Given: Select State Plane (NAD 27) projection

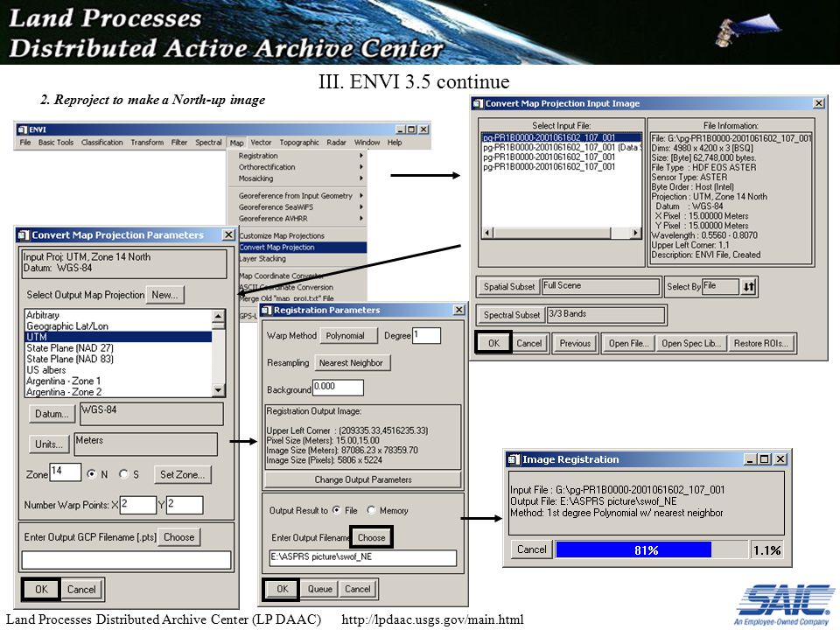Looking at the screenshot, I should tap(118, 348).
